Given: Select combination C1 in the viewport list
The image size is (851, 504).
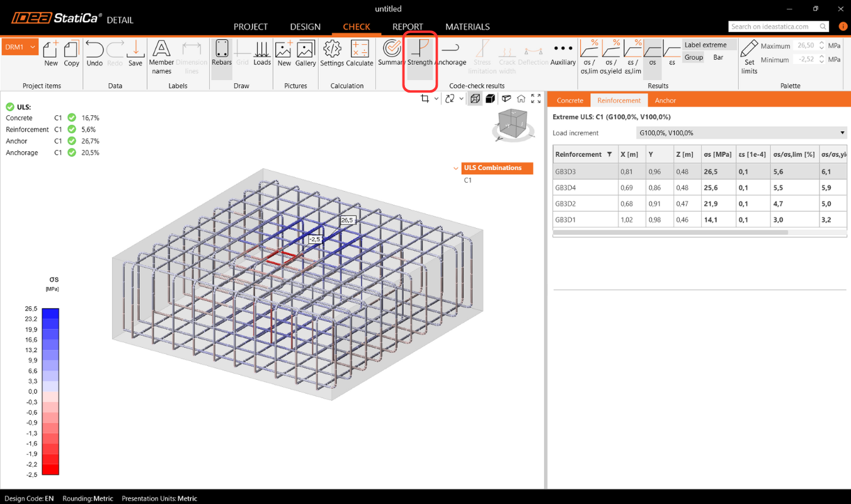Looking at the screenshot, I should pos(468,180).
